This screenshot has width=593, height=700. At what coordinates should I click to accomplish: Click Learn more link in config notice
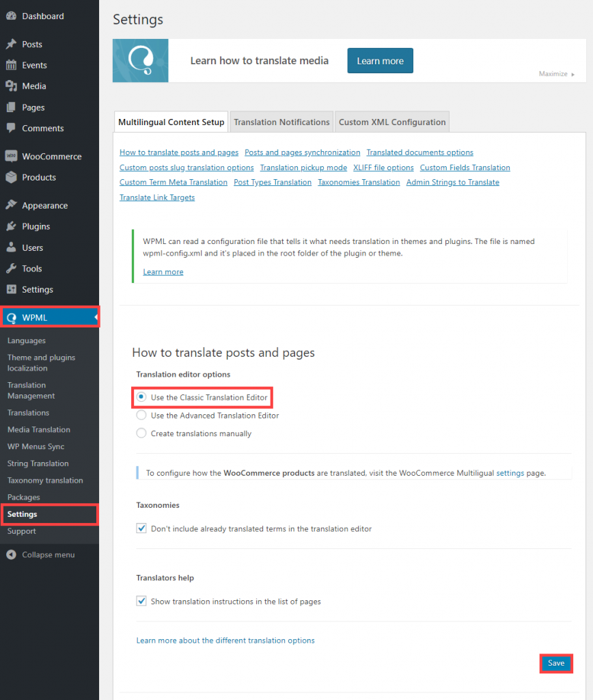coord(163,272)
